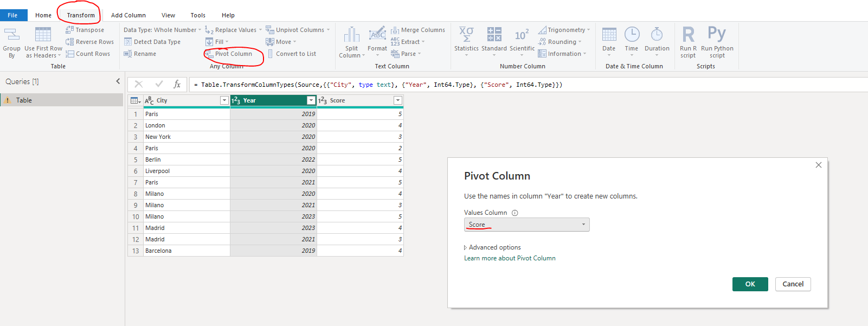This screenshot has width=868, height=326.
Task: Click the Transpose tool
Action: point(85,30)
